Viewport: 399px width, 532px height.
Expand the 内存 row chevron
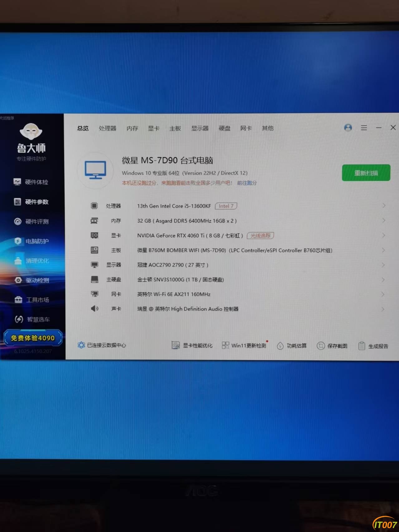pyautogui.click(x=384, y=220)
